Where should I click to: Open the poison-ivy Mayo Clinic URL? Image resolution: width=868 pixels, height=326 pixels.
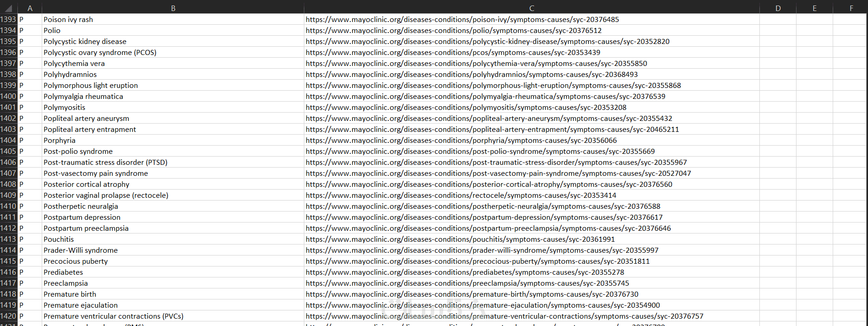click(x=532, y=19)
